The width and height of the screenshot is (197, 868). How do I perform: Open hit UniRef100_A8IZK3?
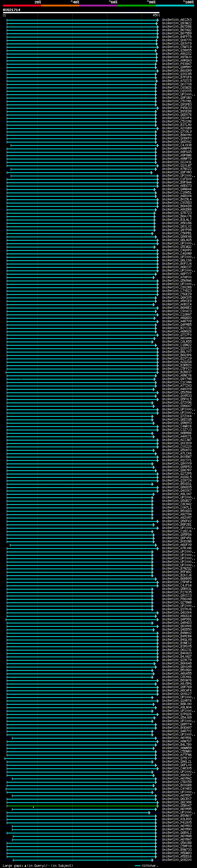point(176,20)
